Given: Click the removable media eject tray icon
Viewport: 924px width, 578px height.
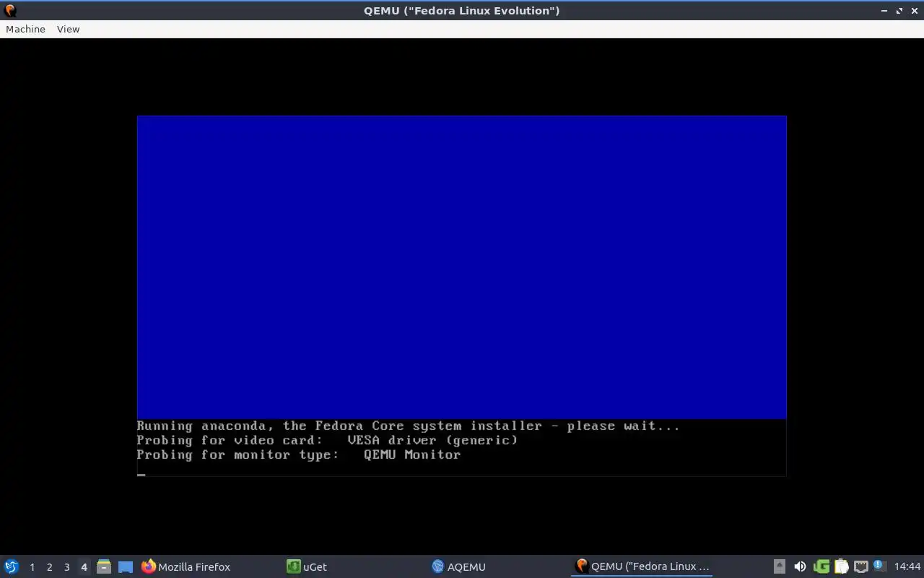Looking at the screenshot, I should click(x=779, y=566).
